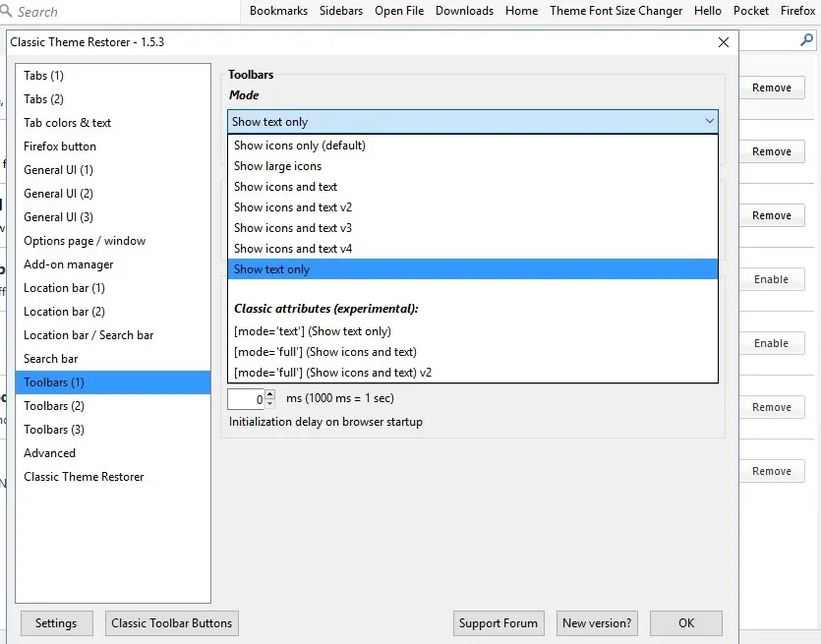Select General UI (2) category
Viewport: 821px width, 644px height.
point(113,194)
